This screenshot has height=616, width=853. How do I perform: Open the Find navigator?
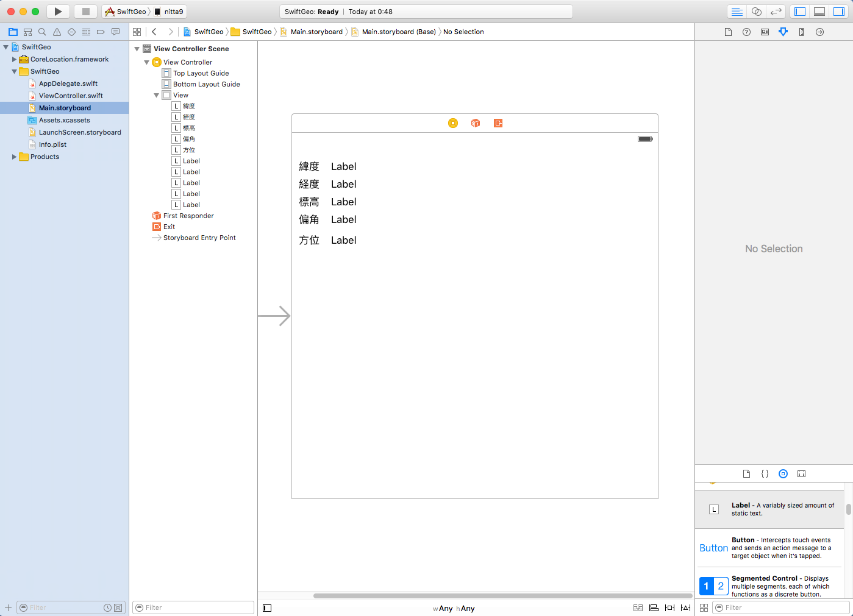coord(42,32)
